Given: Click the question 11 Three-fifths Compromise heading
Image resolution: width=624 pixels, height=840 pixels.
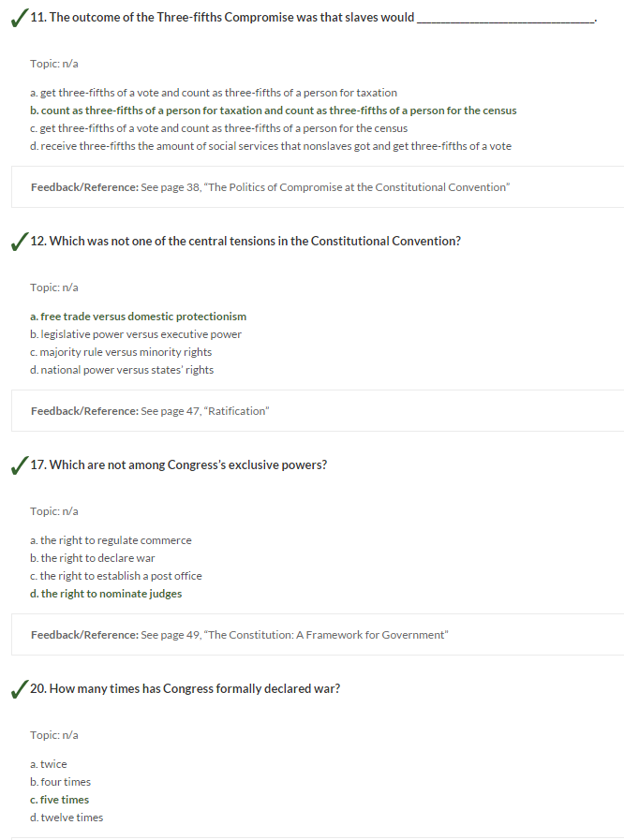Looking at the screenshot, I should click(314, 18).
